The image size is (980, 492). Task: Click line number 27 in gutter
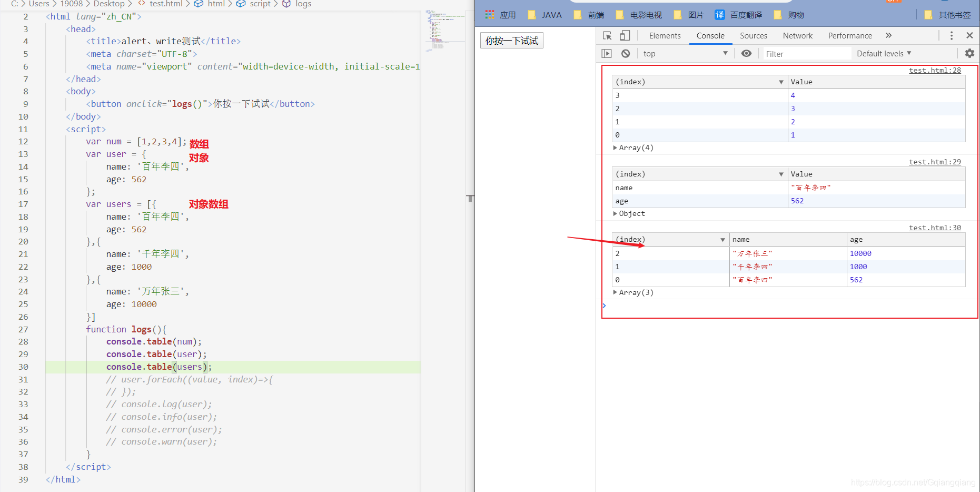pos(23,329)
